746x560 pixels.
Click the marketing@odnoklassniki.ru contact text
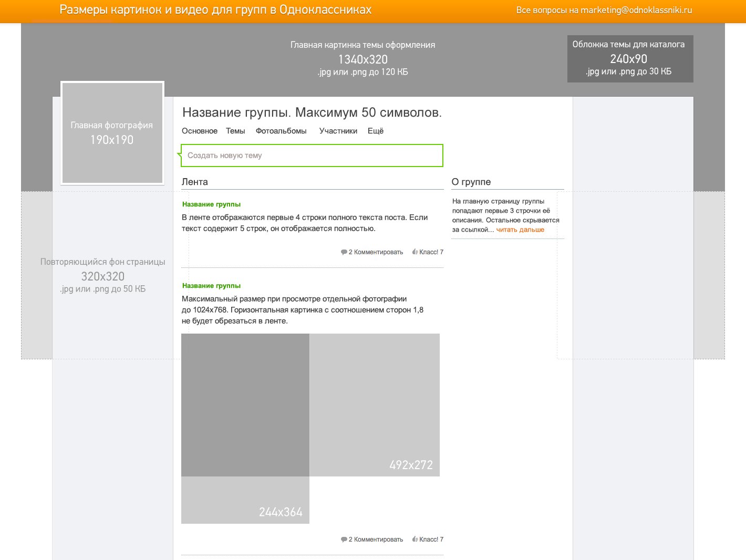636,10
